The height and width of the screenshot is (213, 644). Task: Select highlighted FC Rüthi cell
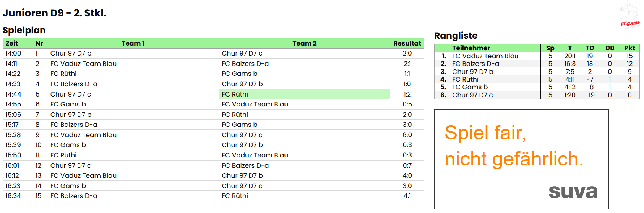[x=304, y=94]
